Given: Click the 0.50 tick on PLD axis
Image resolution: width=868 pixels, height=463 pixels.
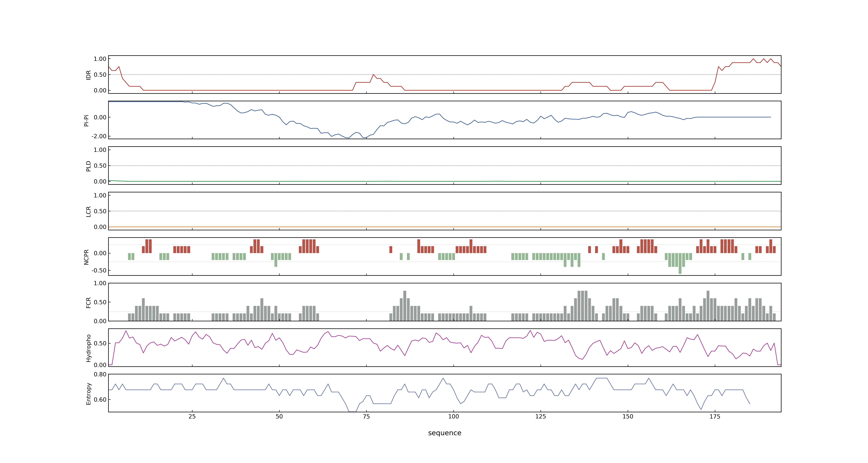Looking at the screenshot, I should point(100,165).
